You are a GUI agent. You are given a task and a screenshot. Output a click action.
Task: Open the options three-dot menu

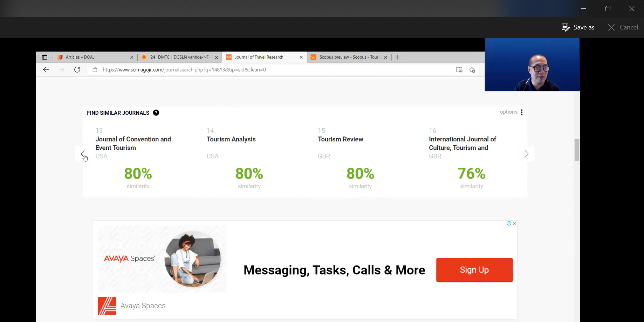tap(522, 112)
